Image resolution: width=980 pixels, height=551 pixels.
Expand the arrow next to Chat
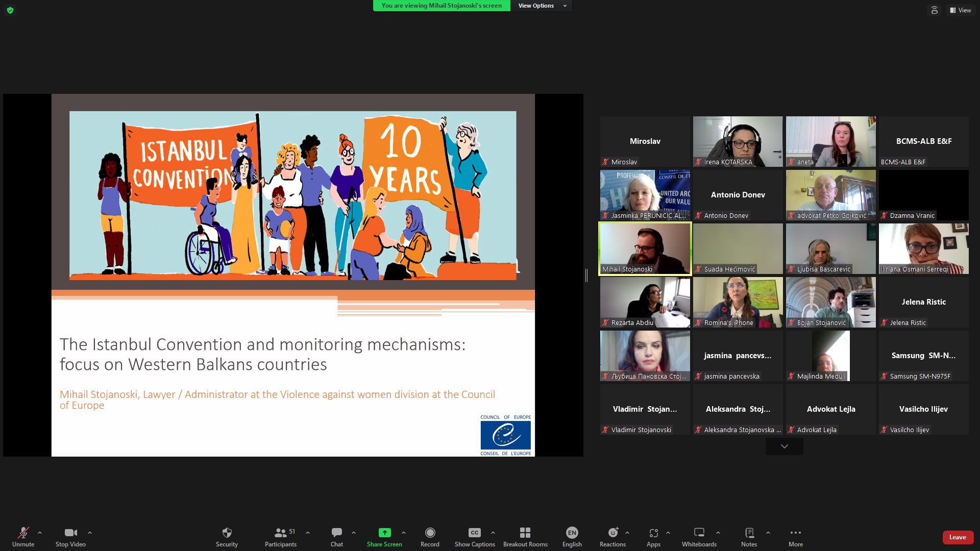[354, 533]
